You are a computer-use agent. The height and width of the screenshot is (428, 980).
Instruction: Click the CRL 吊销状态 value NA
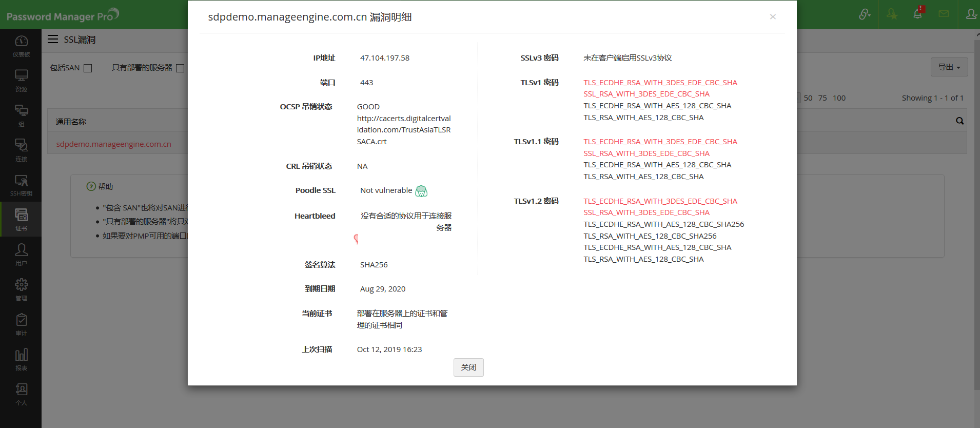[x=362, y=166]
